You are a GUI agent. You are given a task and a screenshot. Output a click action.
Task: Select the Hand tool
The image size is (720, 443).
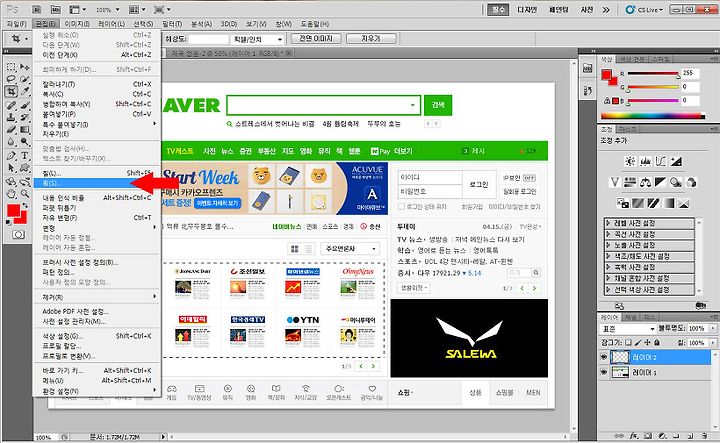(11, 194)
